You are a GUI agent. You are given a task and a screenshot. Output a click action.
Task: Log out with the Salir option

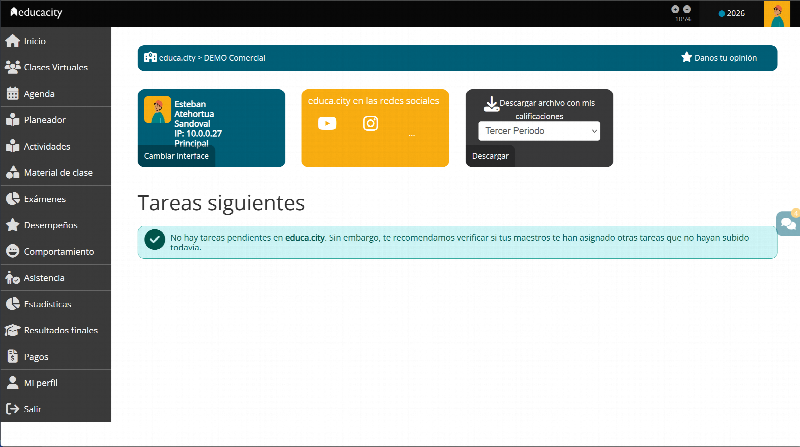click(x=55, y=409)
